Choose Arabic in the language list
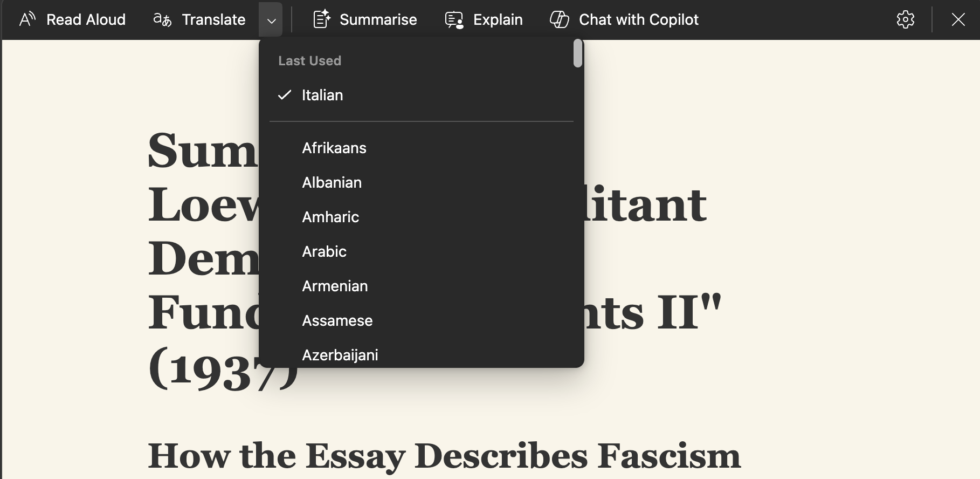The width and height of the screenshot is (980, 479). click(x=421, y=251)
